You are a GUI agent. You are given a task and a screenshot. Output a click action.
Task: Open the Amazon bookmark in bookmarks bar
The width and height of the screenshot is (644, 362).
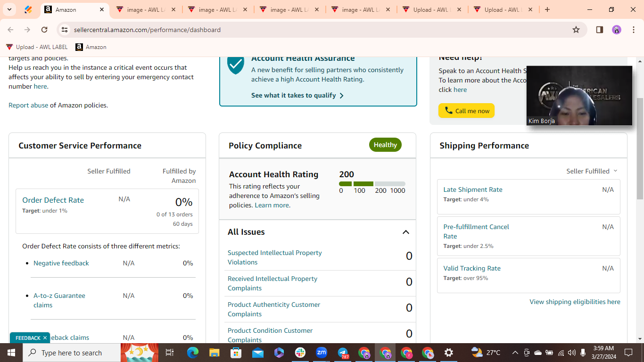tap(91, 47)
